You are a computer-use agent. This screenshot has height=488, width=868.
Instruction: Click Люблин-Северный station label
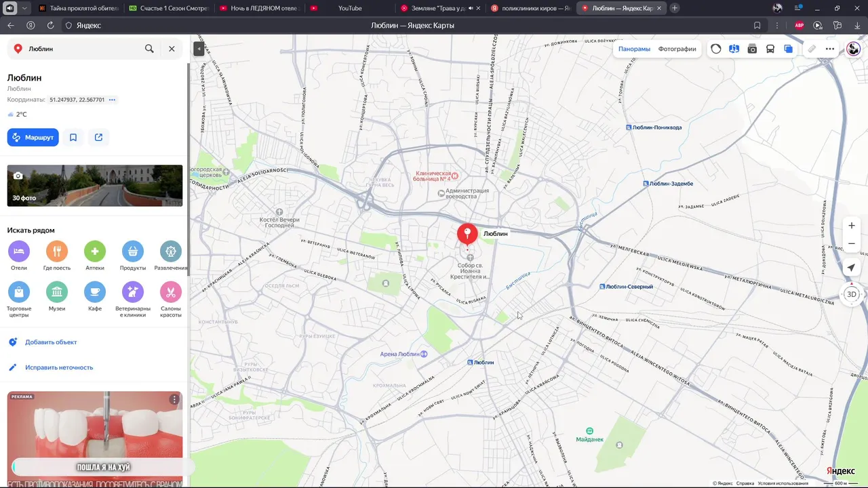[626, 287]
